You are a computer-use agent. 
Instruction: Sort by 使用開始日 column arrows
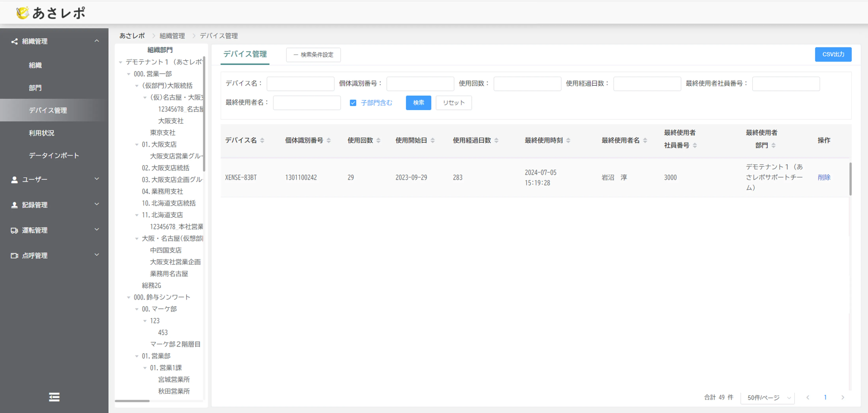(x=433, y=140)
